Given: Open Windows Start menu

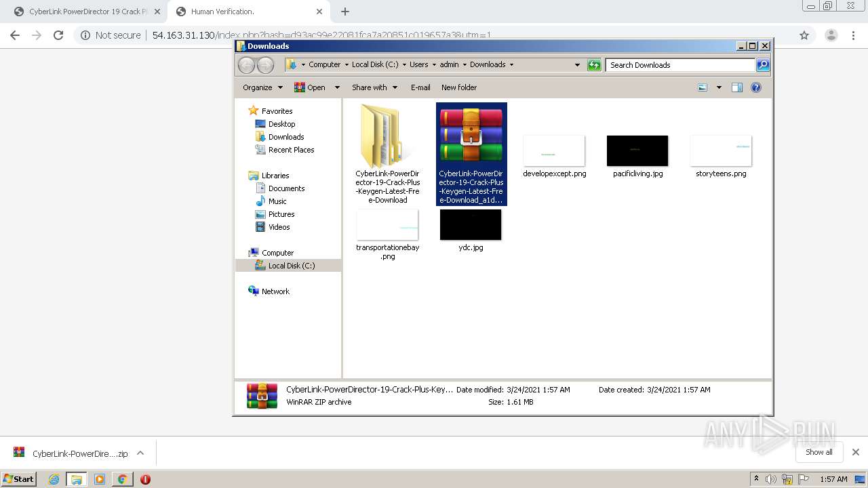Looking at the screenshot, I should pyautogui.click(x=19, y=479).
